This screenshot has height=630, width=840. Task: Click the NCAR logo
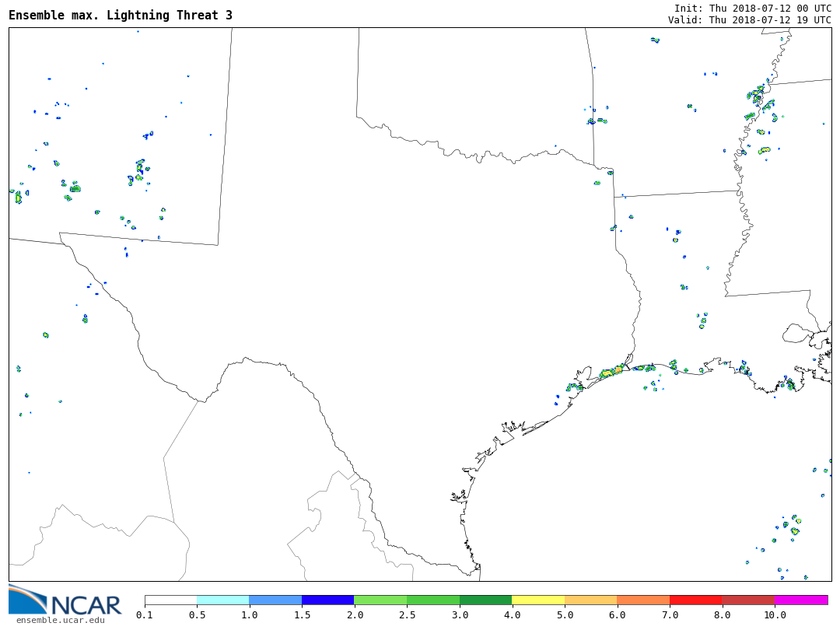pos(65,600)
